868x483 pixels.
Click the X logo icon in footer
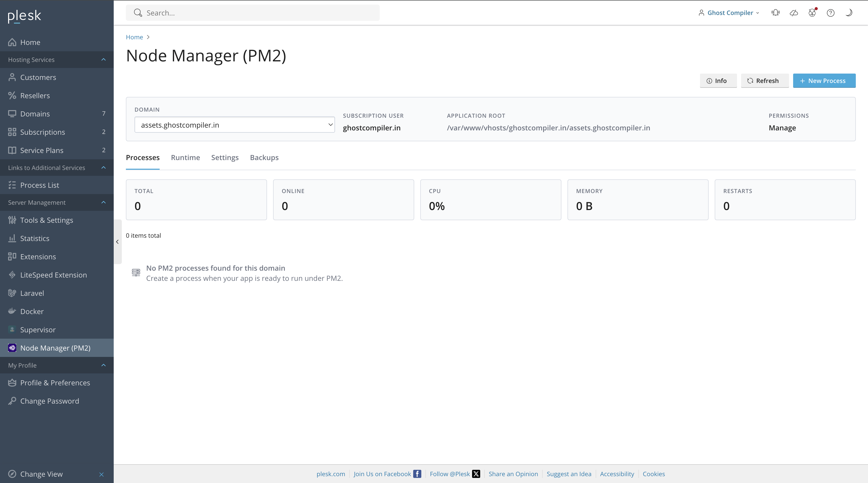[x=476, y=474]
